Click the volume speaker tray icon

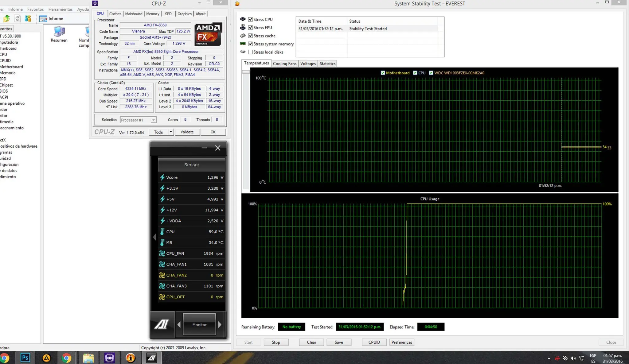[573, 358]
